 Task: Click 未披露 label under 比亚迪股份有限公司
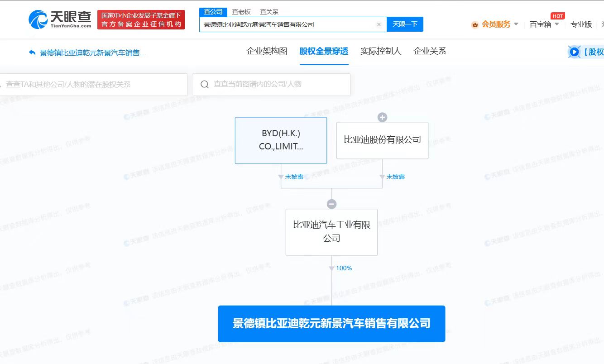[396, 177]
